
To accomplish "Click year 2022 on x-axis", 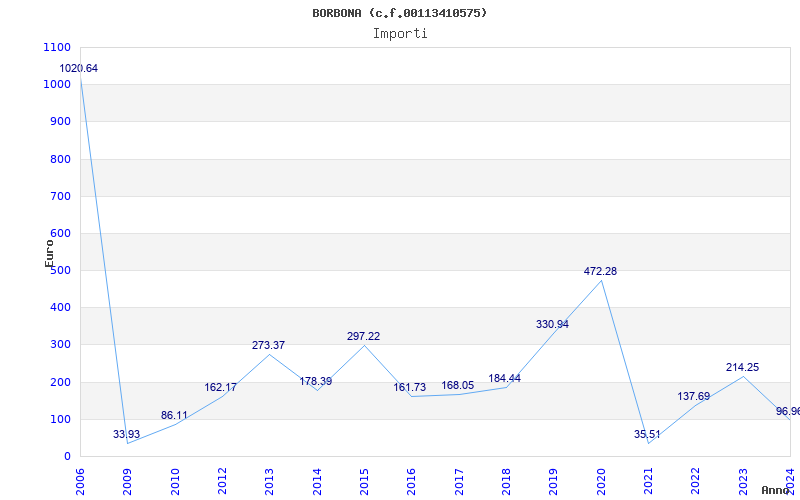I will click(x=695, y=482).
